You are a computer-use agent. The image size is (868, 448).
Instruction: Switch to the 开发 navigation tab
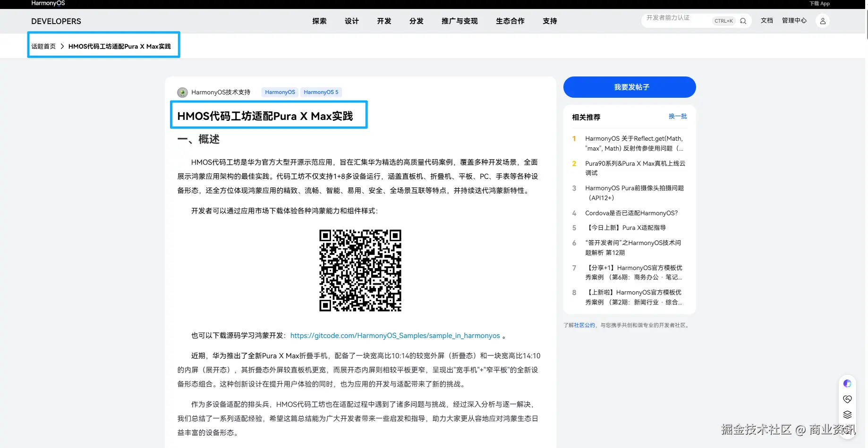pos(383,21)
